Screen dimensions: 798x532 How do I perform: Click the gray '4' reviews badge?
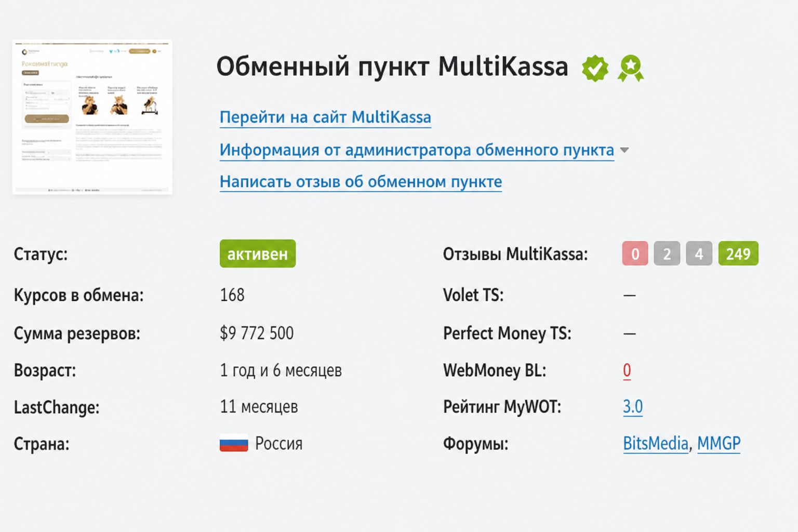[699, 254]
